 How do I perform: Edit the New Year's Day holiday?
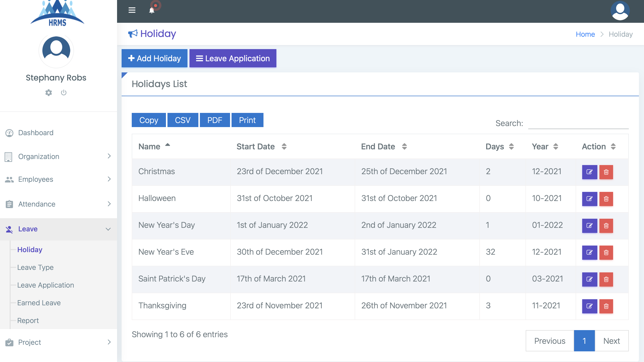click(x=590, y=226)
